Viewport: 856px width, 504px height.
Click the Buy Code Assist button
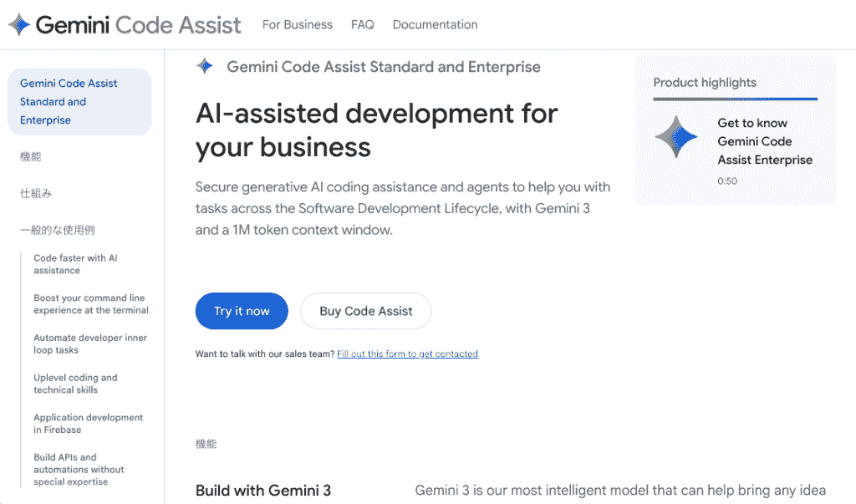tap(366, 311)
